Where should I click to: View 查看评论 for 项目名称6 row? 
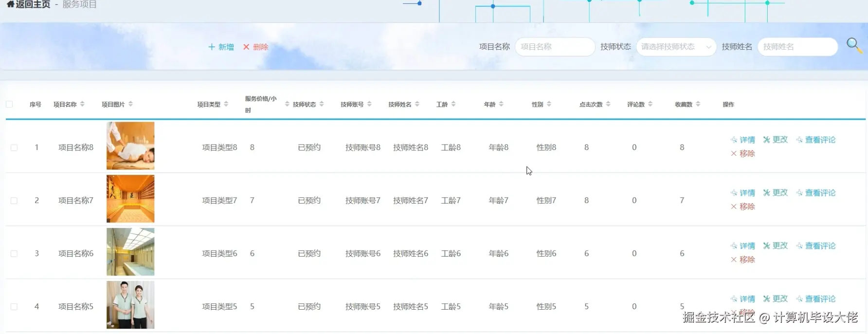pyautogui.click(x=816, y=246)
